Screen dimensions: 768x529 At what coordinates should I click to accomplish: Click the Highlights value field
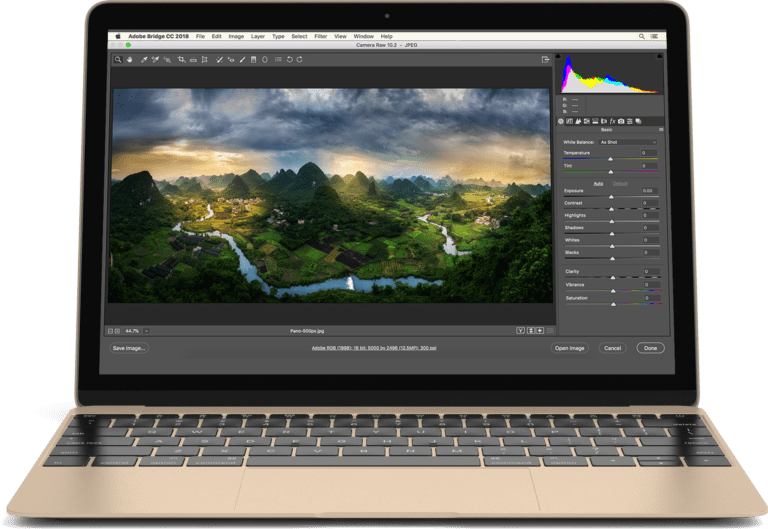click(x=650, y=215)
